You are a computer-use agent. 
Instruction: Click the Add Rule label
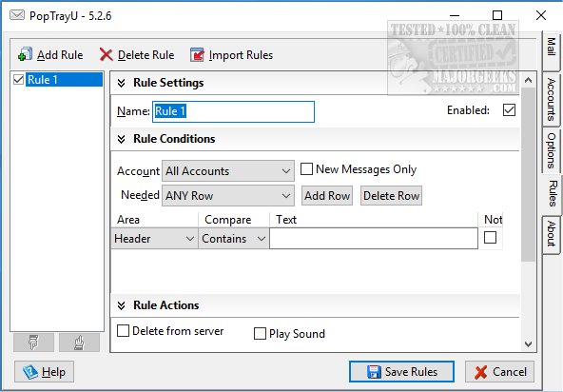pyautogui.click(x=60, y=55)
